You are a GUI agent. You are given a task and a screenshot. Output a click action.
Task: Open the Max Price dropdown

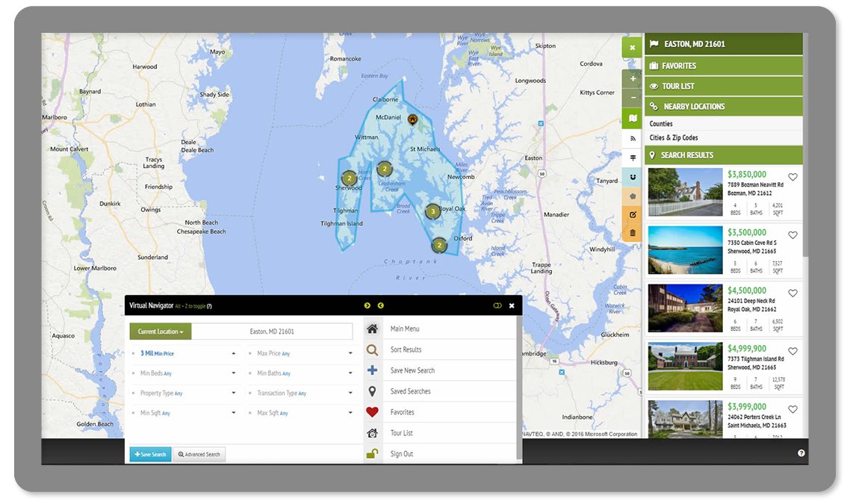(350, 353)
